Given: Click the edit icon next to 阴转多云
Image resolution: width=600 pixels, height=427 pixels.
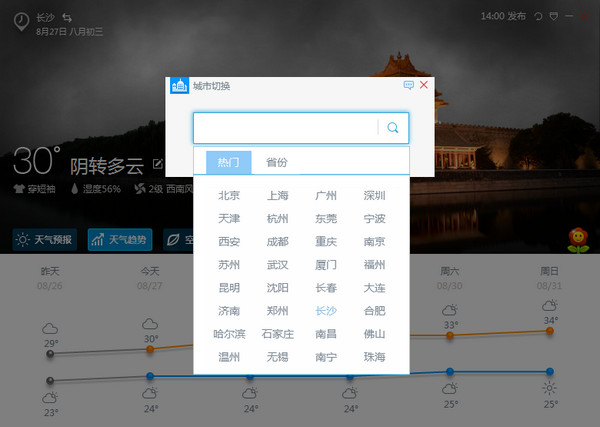Looking at the screenshot, I should click(158, 163).
